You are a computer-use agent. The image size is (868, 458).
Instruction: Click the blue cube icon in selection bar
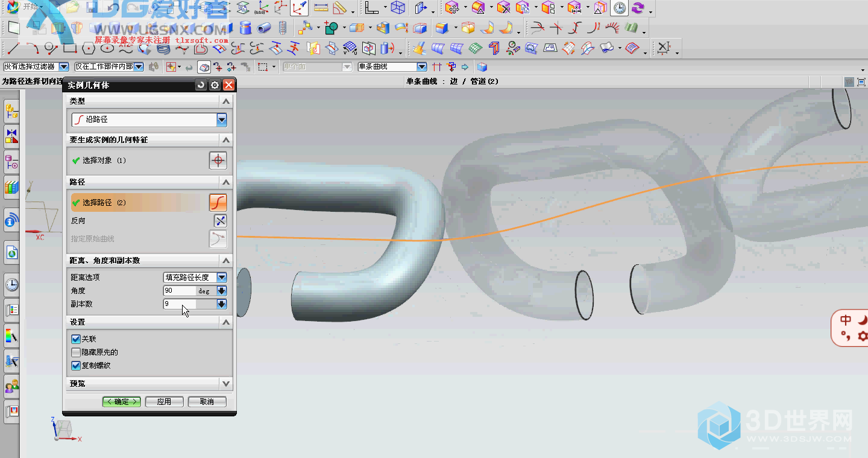point(482,67)
